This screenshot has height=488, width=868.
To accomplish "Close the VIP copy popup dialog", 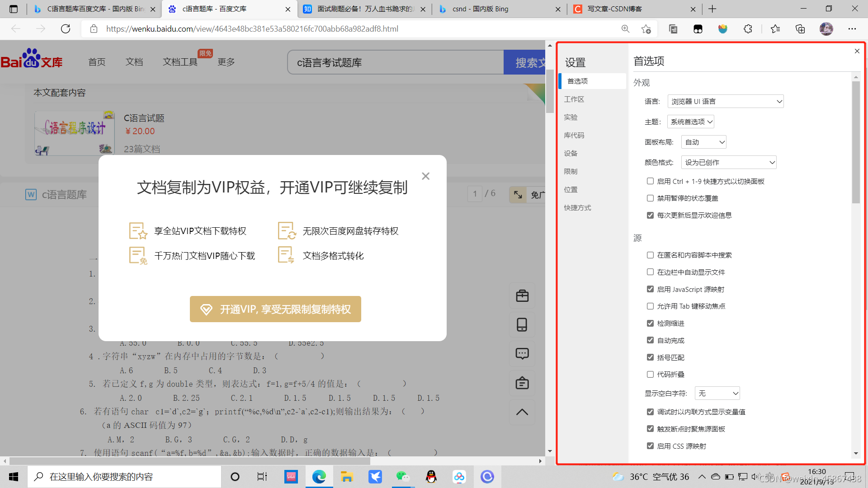I will (x=425, y=176).
